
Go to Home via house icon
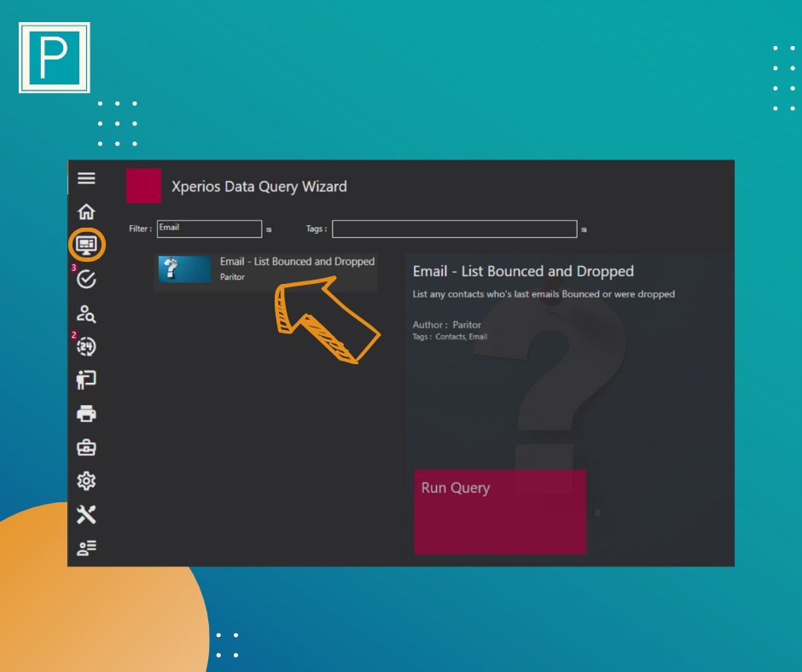tap(86, 211)
